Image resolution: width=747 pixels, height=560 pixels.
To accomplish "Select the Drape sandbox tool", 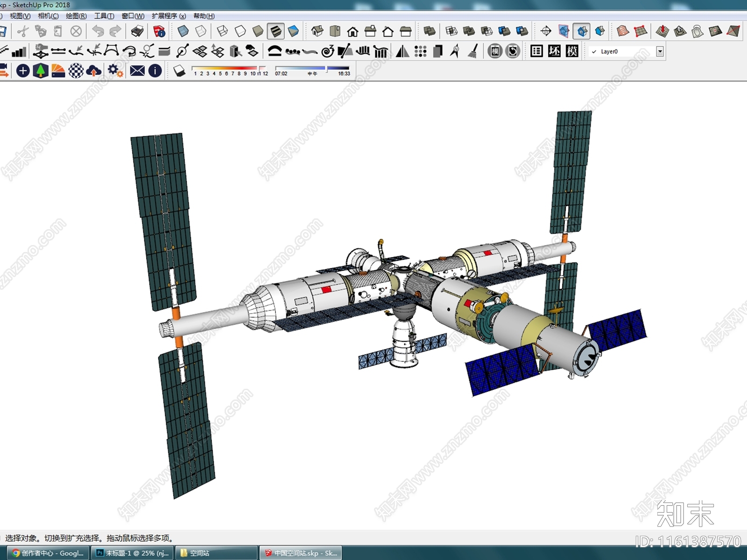I will (698, 32).
